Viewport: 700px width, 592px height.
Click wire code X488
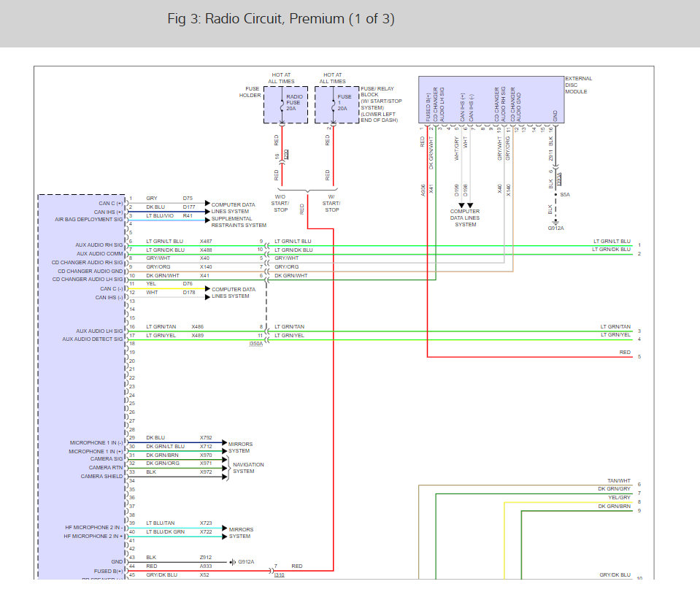[206, 250]
